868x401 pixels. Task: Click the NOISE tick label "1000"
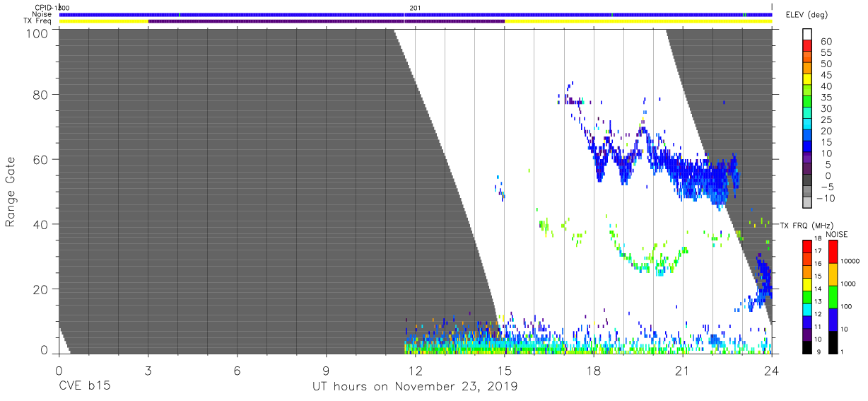(x=847, y=284)
